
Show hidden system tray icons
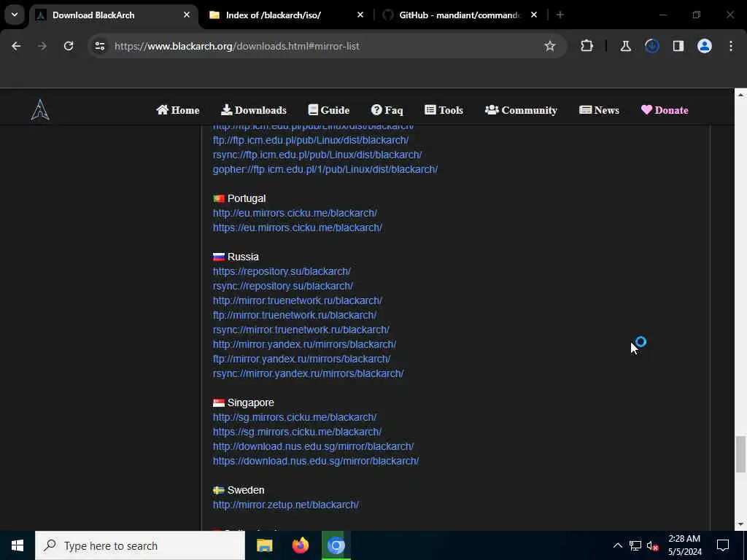point(617,545)
